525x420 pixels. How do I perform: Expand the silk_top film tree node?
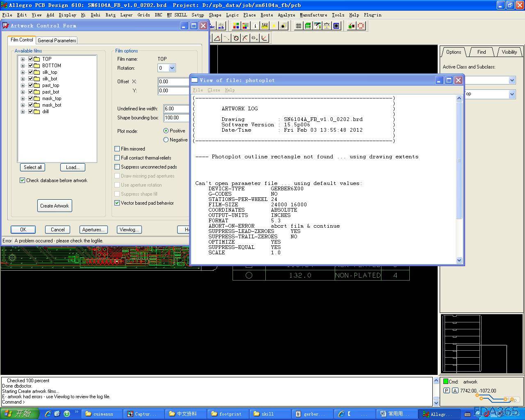click(23, 72)
